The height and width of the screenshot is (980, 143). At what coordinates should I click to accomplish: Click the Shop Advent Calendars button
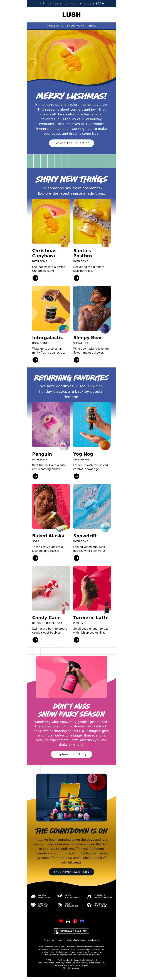[71, 871]
